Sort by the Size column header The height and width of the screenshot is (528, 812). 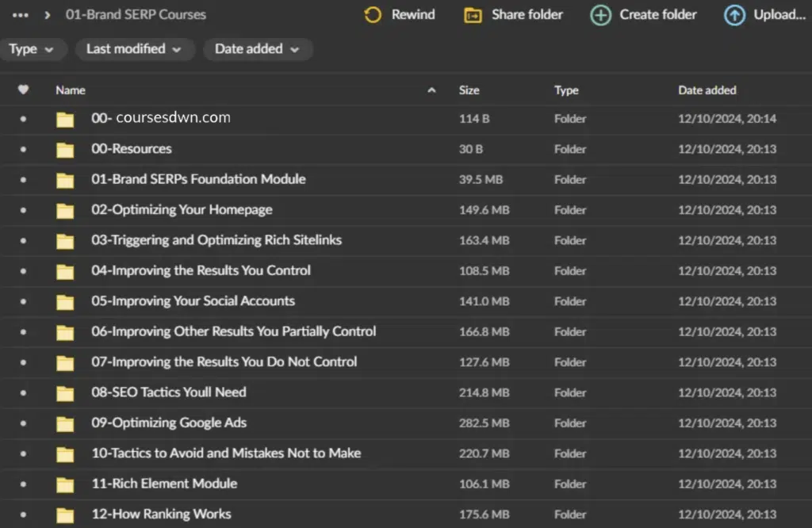(469, 90)
